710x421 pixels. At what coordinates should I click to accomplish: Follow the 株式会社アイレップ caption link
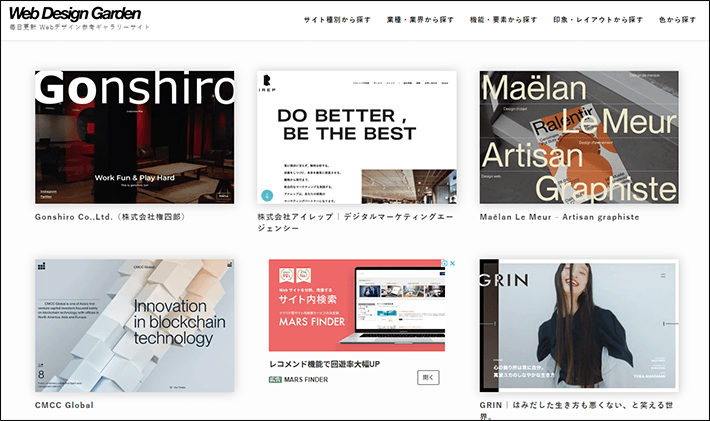pyautogui.click(x=355, y=222)
